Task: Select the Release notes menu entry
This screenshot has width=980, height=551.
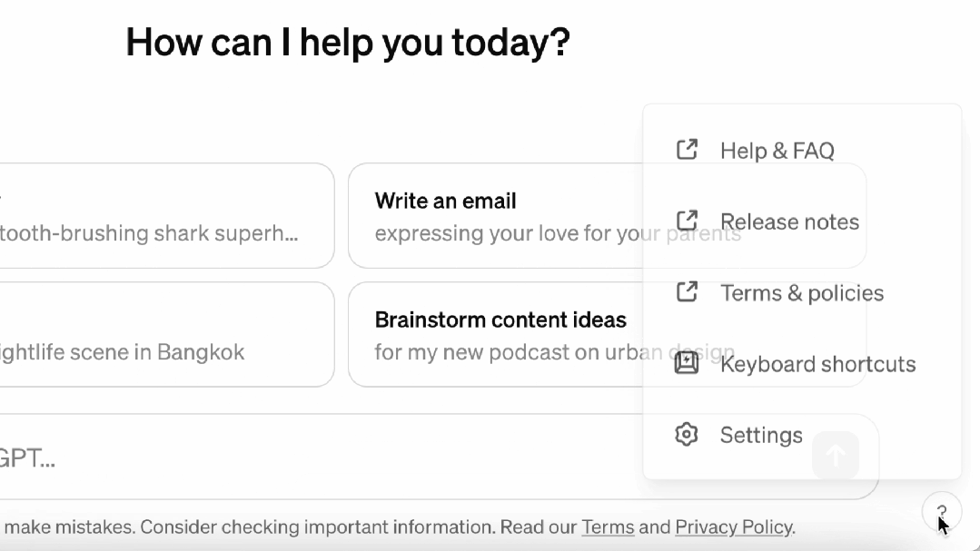Action: [x=789, y=221]
